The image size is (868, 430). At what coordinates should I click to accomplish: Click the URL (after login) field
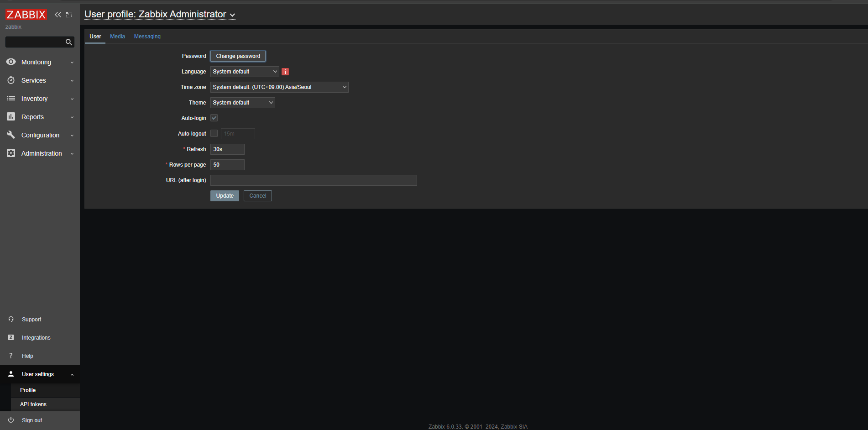coord(314,180)
